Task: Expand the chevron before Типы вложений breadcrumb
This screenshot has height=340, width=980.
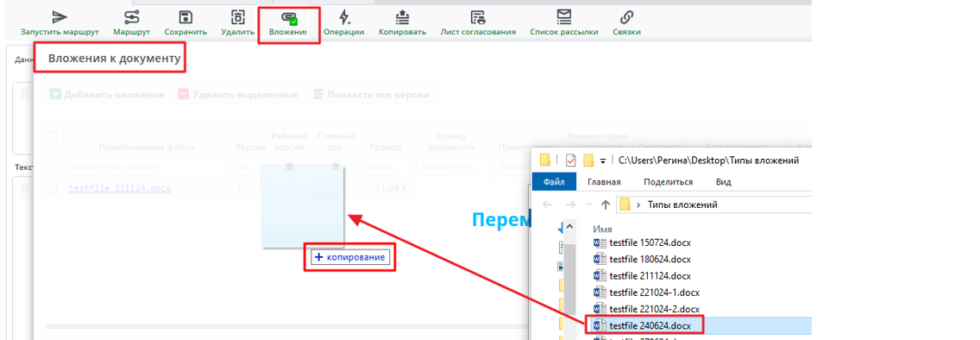Action: 638,205
